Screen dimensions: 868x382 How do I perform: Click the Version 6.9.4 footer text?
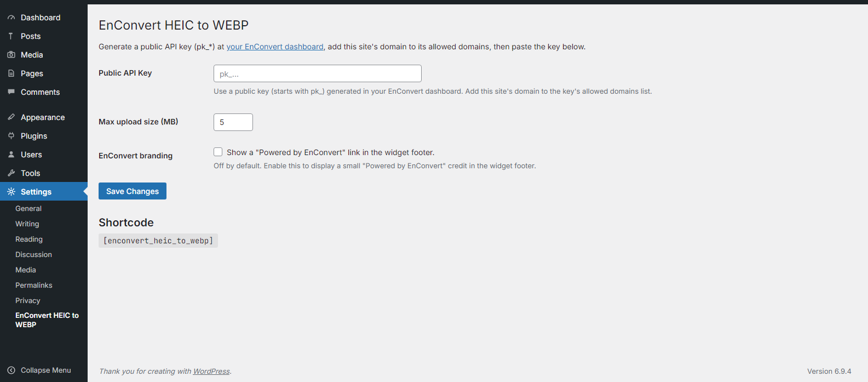coord(829,371)
